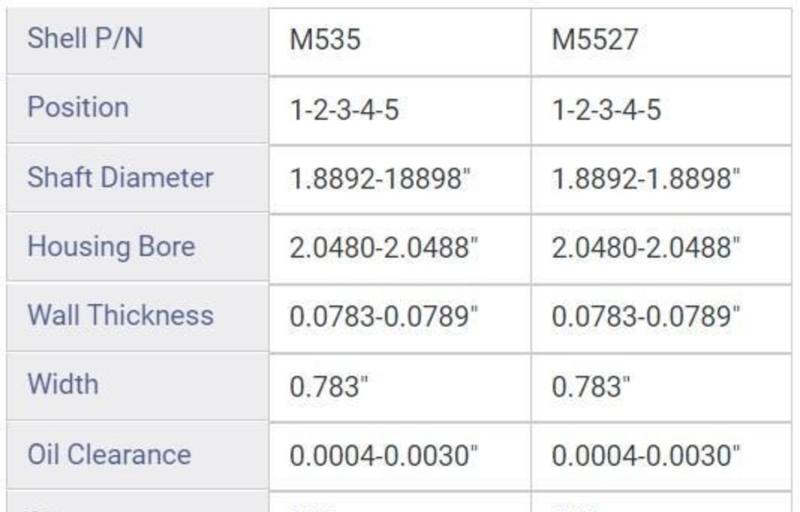Click the Position row label
The height and width of the screenshot is (512, 800).
pyautogui.click(x=78, y=108)
